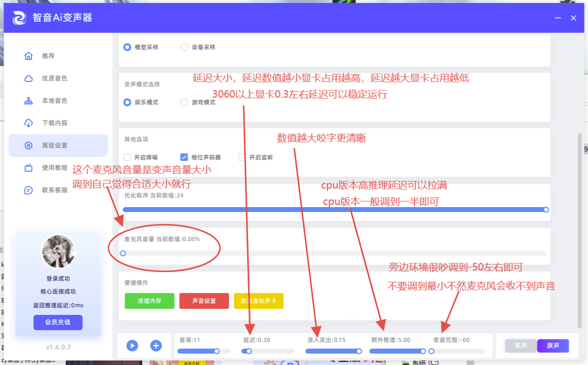Enable the 开启降噪 checkbox
The image size is (588, 365).
coord(127,157)
